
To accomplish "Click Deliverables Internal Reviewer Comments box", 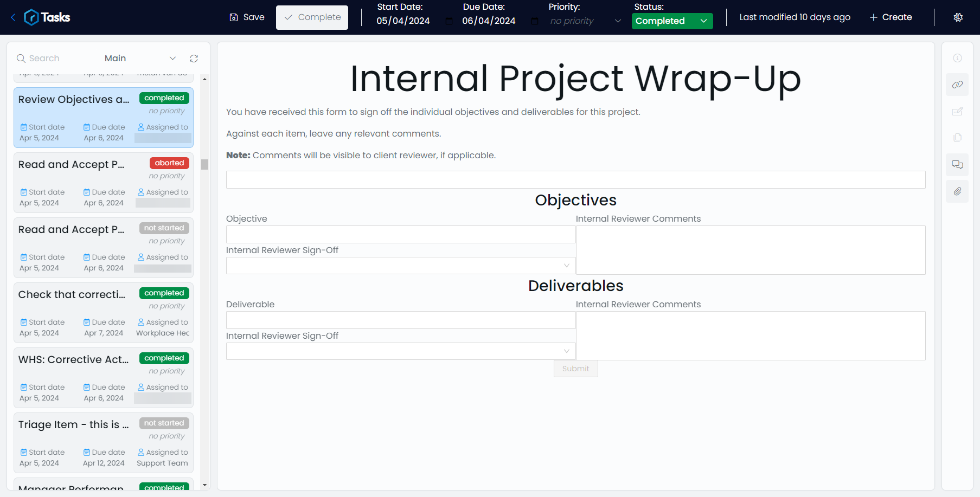I will pyautogui.click(x=751, y=335).
